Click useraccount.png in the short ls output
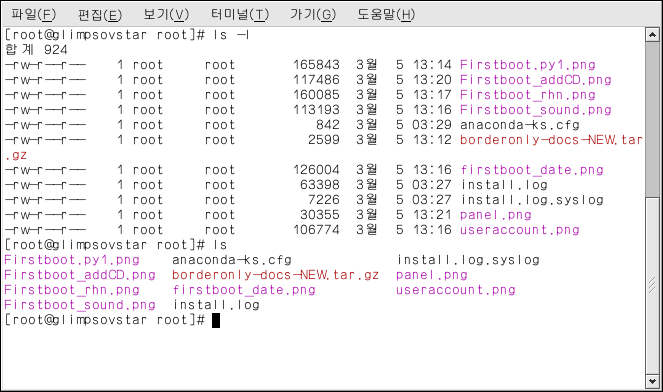This screenshot has height=392, width=663. click(455, 290)
